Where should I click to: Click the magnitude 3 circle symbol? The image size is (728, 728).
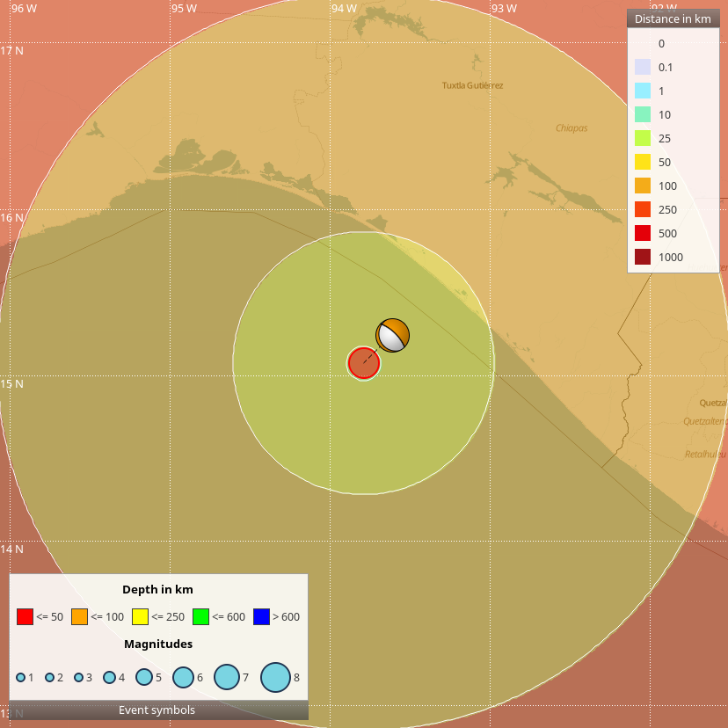(x=78, y=677)
